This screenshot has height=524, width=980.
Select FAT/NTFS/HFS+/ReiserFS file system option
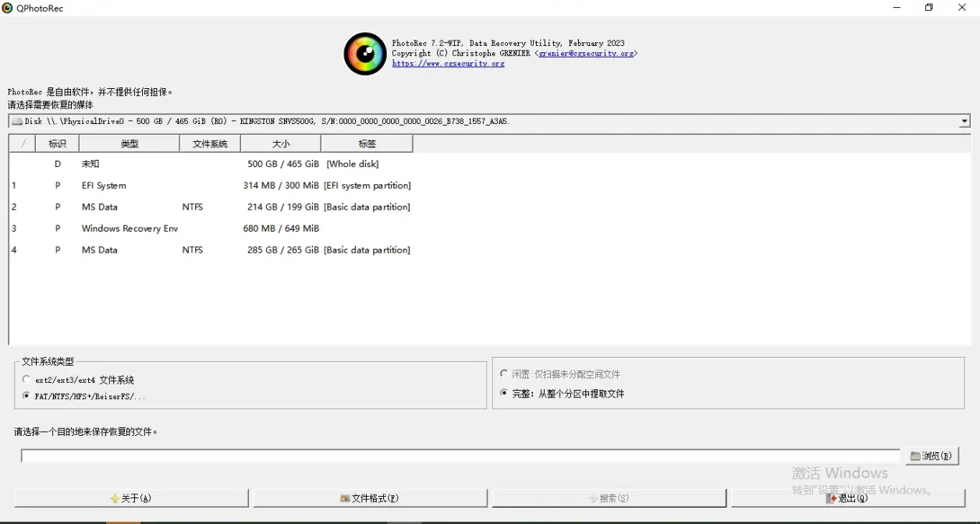tap(27, 396)
